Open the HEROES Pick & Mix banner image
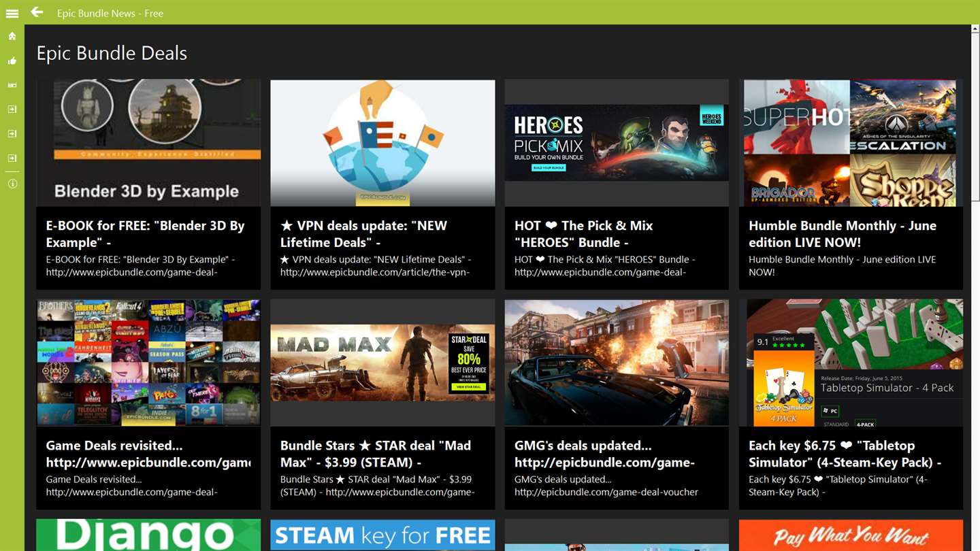Screen dimensions: 980x551 (x=617, y=143)
